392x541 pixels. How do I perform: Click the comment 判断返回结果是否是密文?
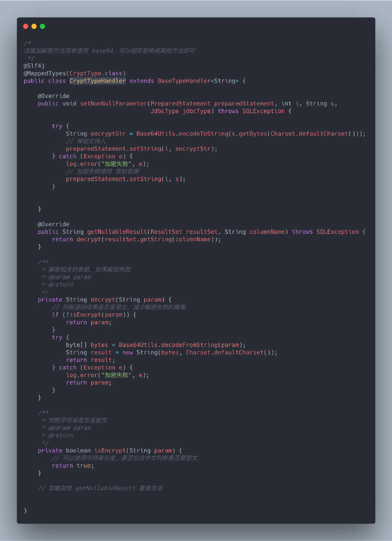(119, 307)
